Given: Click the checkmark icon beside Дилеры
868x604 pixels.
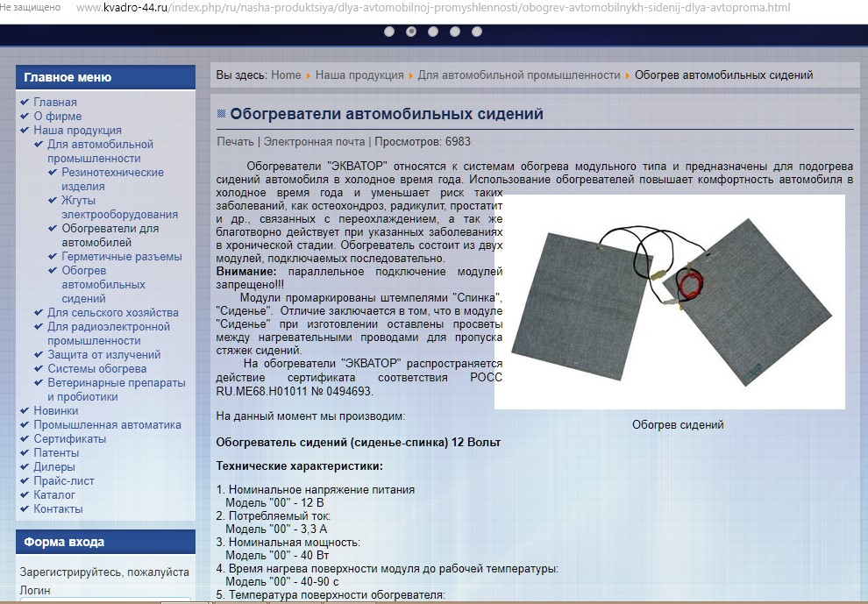Looking at the screenshot, I should tap(25, 466).
